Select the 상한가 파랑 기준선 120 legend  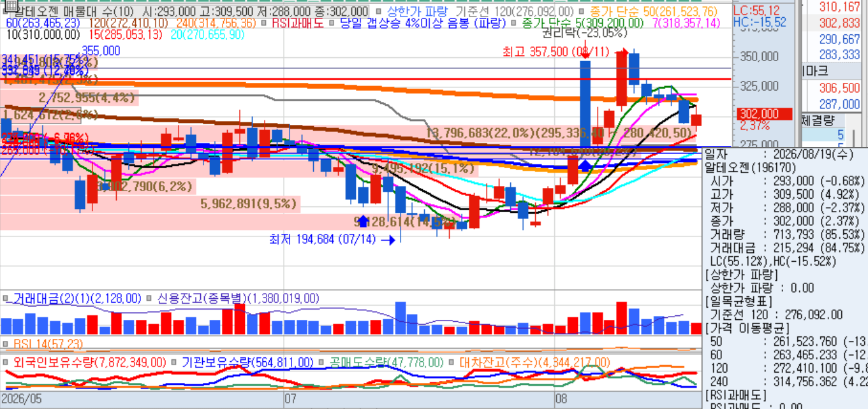coord(480,11)
